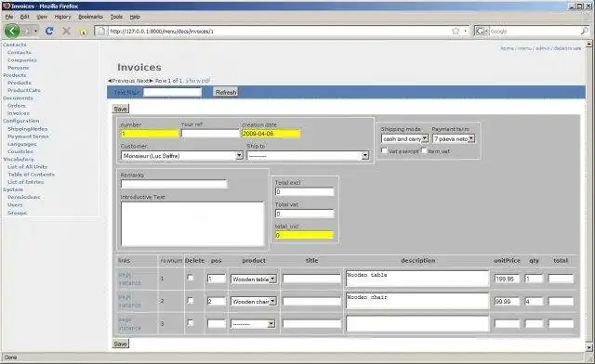595x364 pixels.
Task: Click the Save button below the table
Action: (x=120, y=344)
